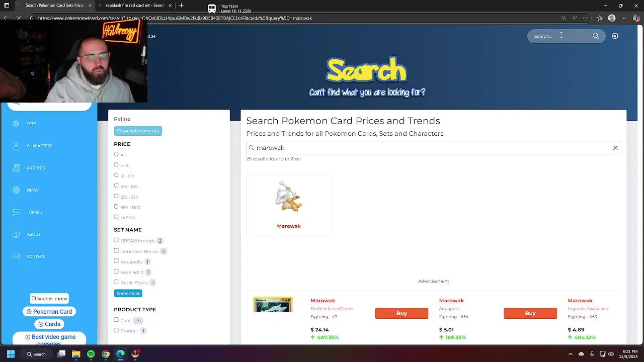Image resolution: width=644 pixels, height=362 pixels.
Task: Stop page loading with X button
Action: point(19,18)
